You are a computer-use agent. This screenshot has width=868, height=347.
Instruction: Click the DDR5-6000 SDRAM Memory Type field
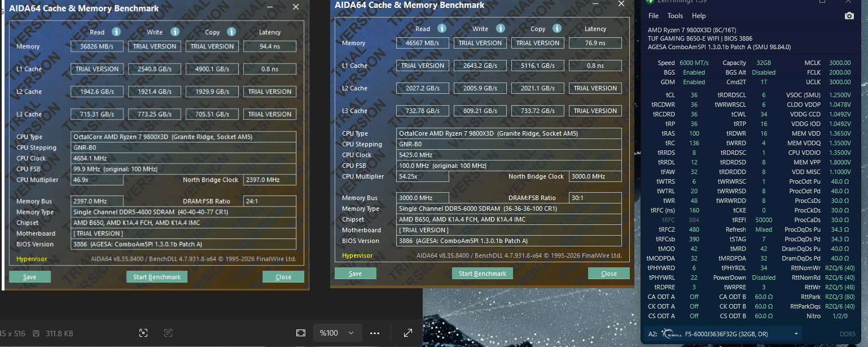(509, 209)
